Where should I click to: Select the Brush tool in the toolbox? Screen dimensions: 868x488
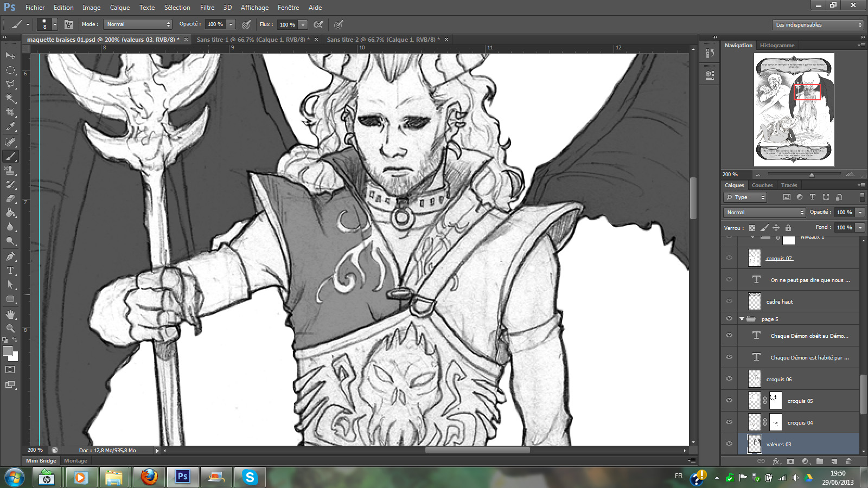click(10, 156)
